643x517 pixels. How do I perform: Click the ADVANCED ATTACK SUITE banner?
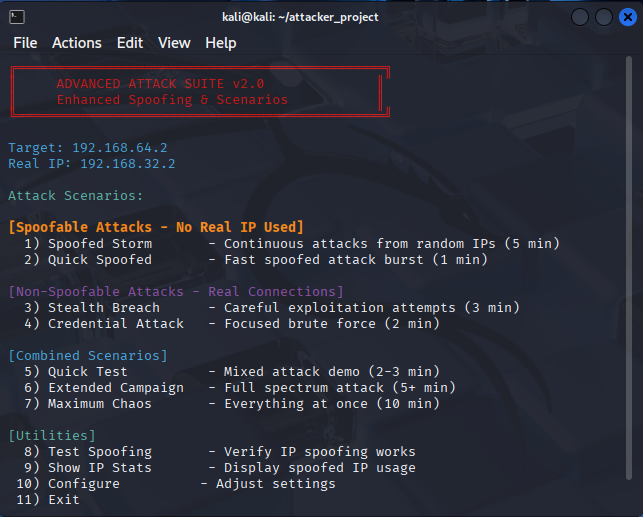pos(200,92)
